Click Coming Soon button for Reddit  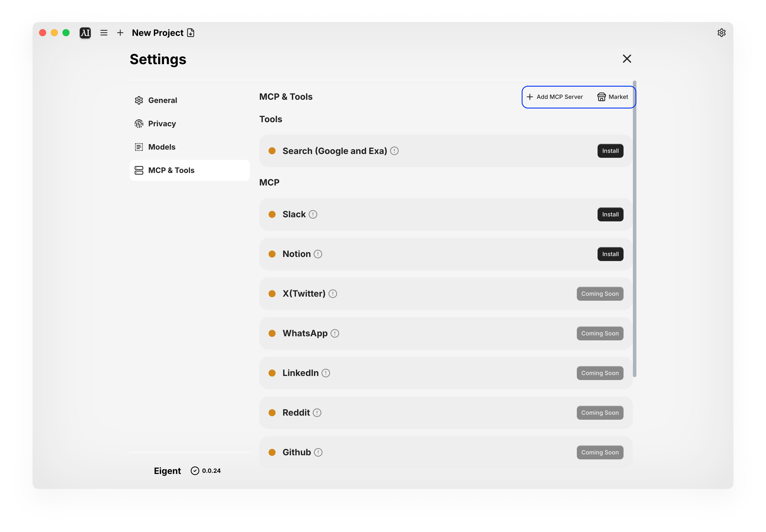coord(600,413)
